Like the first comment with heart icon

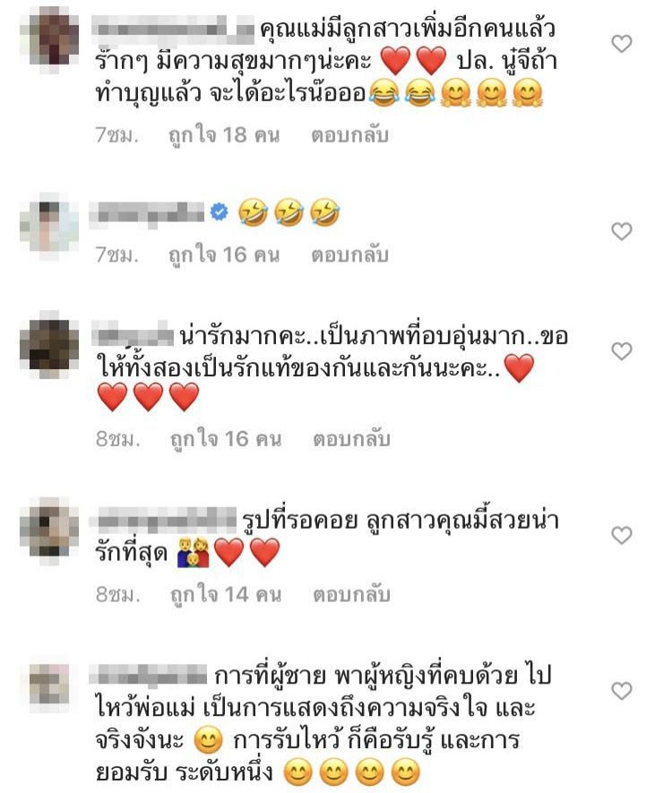pyautogui.click(x=622, y=44)
